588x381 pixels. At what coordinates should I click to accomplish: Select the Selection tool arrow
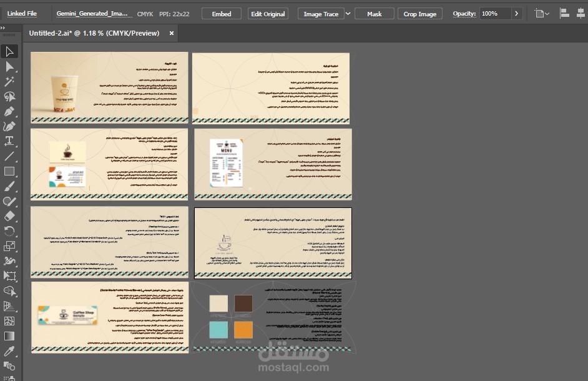(9, 51)
